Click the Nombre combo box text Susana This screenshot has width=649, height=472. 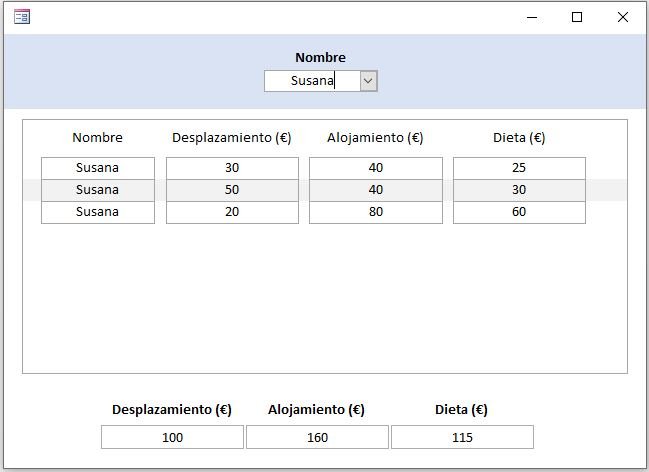(x=312, y=81)
